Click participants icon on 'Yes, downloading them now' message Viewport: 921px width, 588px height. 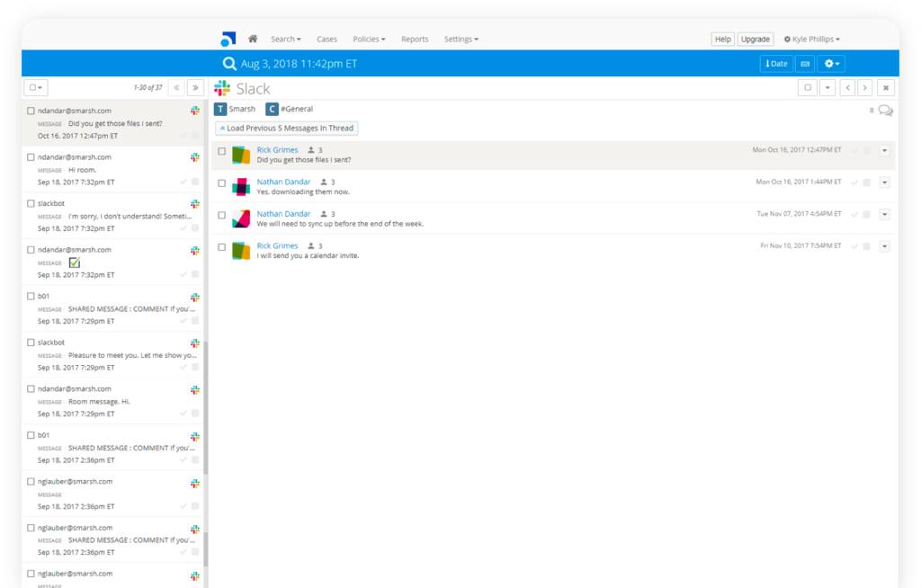[324, 183]
